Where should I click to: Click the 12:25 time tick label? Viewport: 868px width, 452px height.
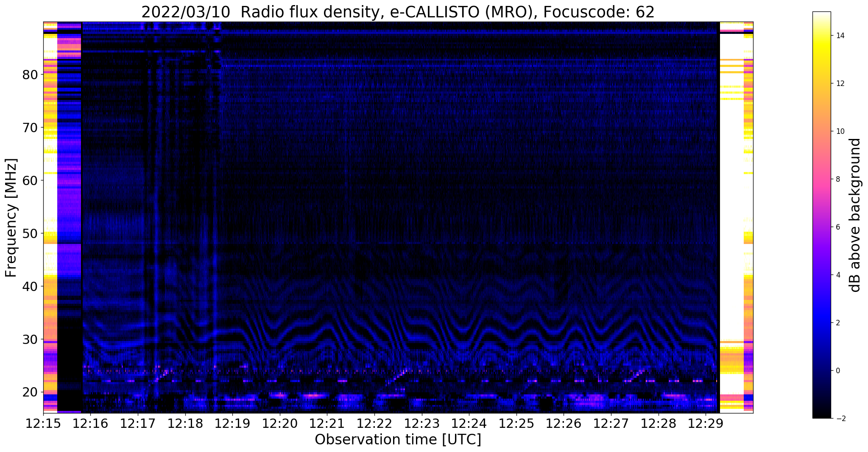pyautogui.click(x=516, y=423)
